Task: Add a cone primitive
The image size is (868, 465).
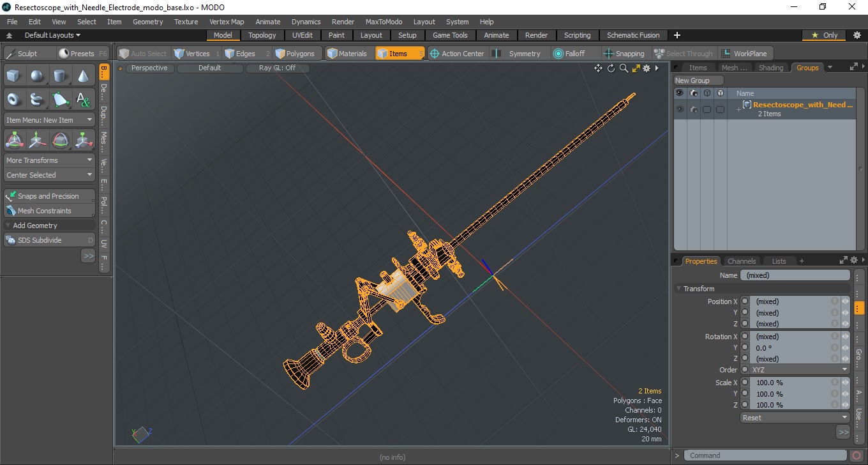Action: 84,76
